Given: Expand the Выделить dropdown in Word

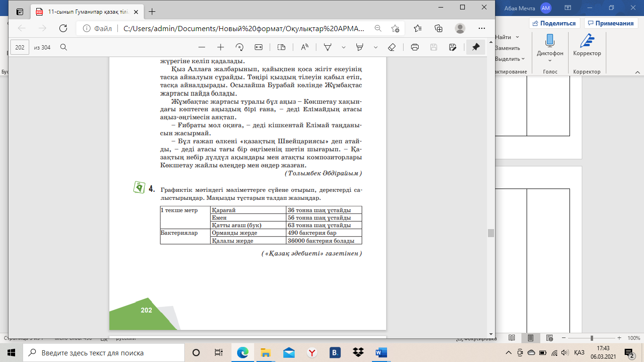Looking at the screenshot, I should pyautogui.click(x=523, y=59).
